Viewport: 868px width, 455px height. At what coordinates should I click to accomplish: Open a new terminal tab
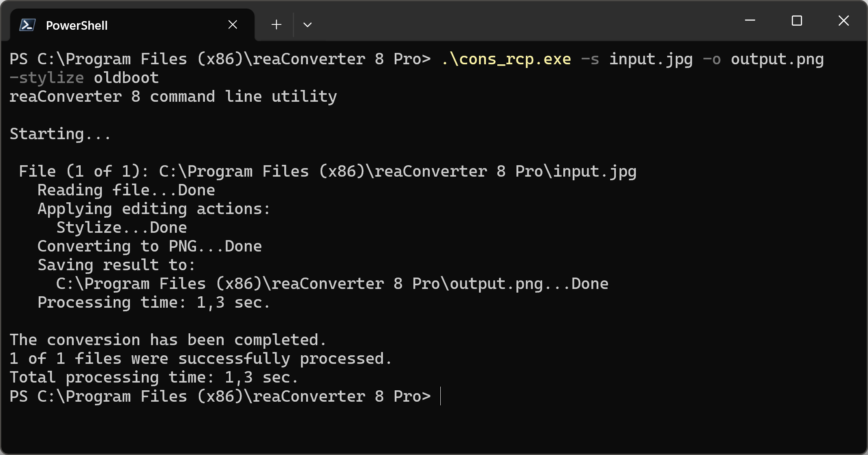[x=276, y=25]
